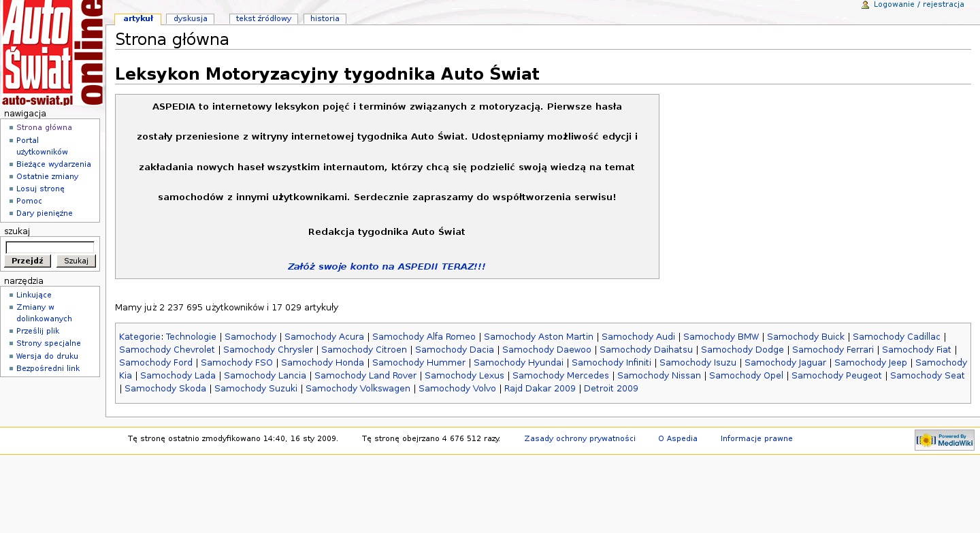Screen dimensions: 980x533
Task: Open the historia tab
Action: (x=325, y=19)
